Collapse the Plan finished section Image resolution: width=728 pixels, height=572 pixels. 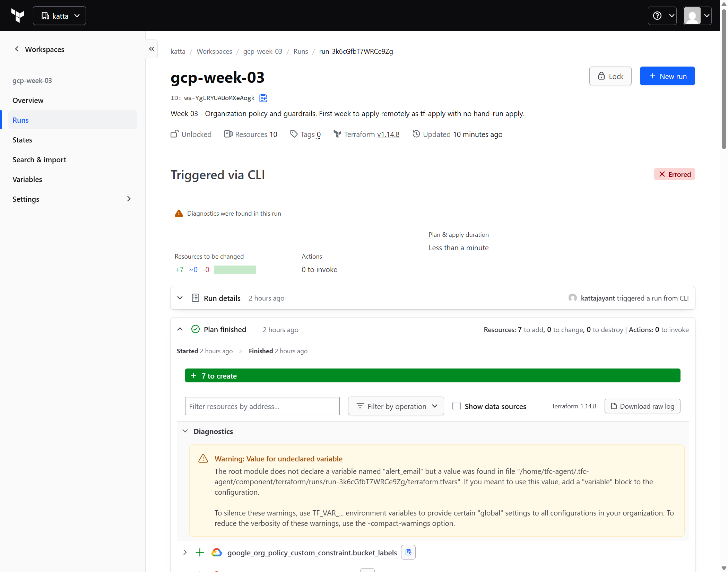click(180, 329)
